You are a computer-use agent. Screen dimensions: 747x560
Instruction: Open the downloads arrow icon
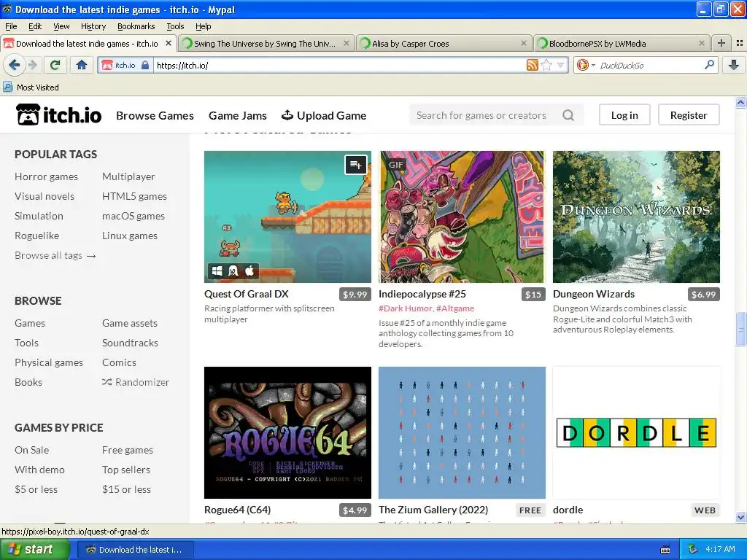click(x=734, y=65)
